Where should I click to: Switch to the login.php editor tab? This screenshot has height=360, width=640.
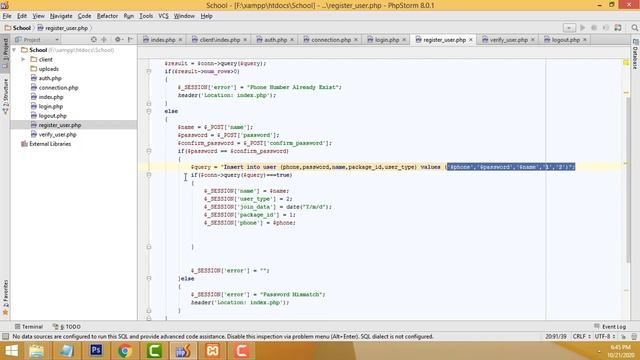click(386, 40)
